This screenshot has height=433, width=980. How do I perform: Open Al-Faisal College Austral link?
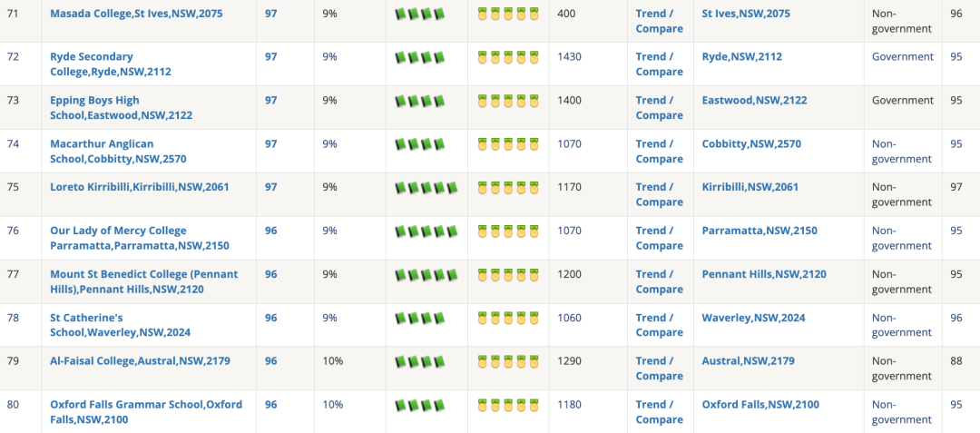point(140,360)
